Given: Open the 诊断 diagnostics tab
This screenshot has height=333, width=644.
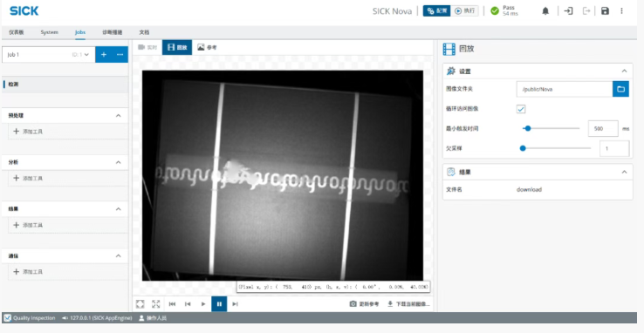Looking at the screenshot, I should [x=112, y=32].
